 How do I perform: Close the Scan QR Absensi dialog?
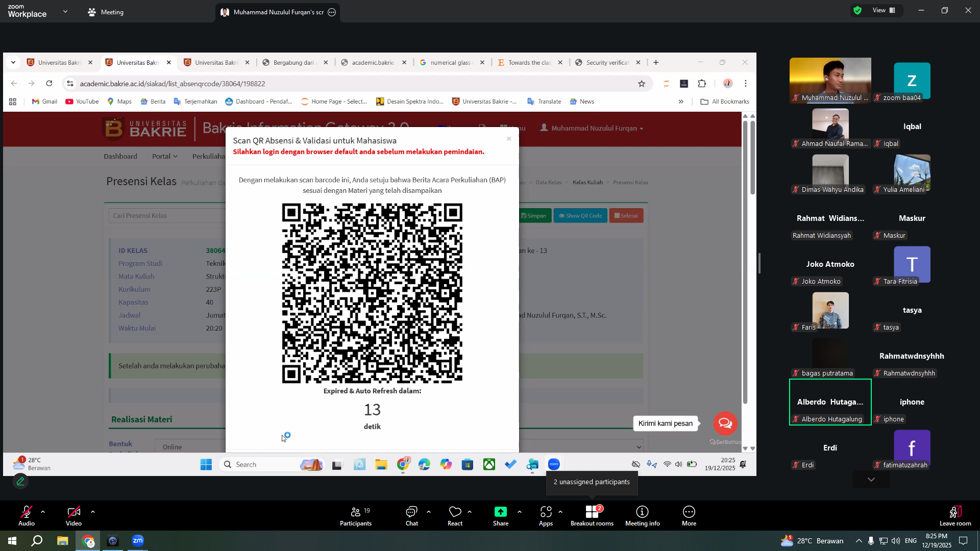509,139
